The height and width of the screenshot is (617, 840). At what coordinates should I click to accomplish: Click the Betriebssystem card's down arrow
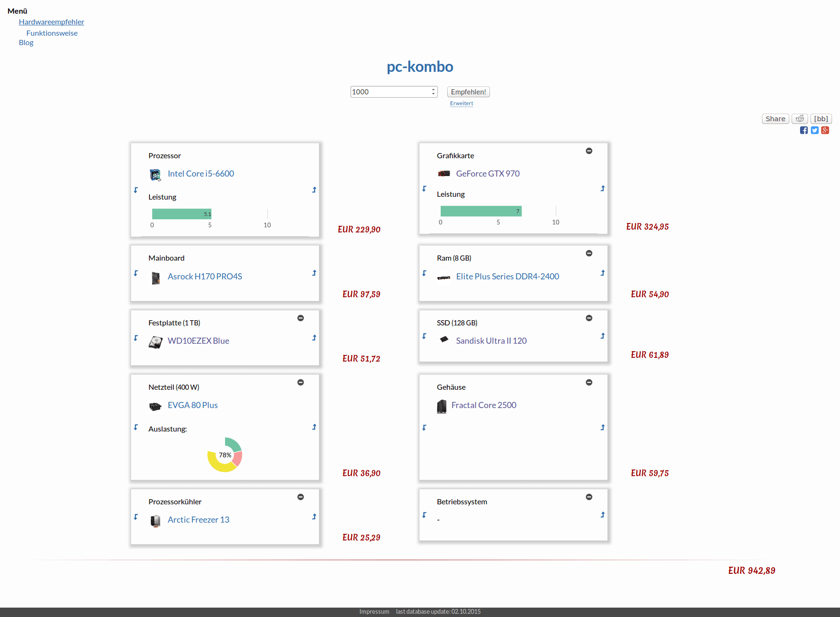pyautogui.click(x=424, y=515)
